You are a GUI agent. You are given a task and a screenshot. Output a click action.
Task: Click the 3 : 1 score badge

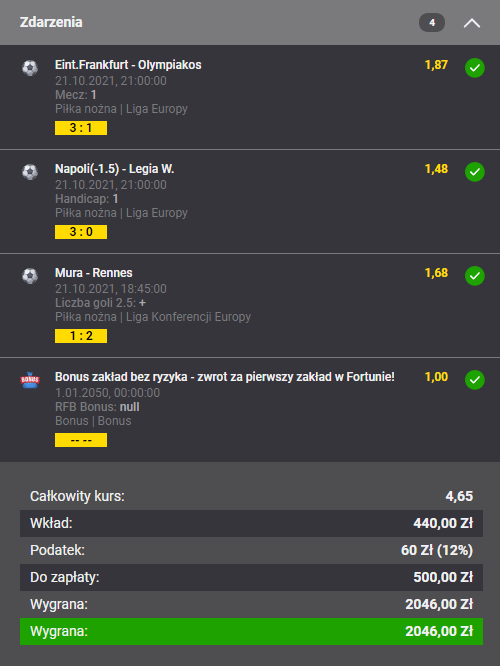point(81,128)
